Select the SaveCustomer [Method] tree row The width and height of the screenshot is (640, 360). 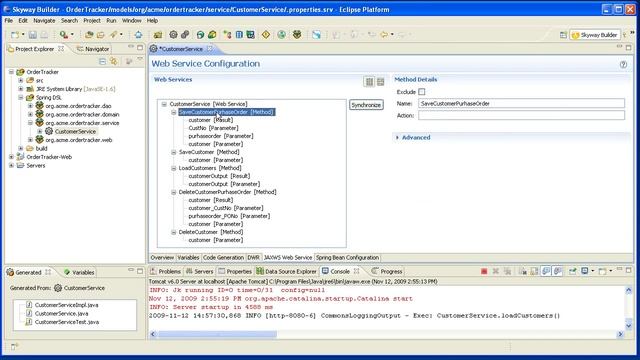tap(209, 152)
